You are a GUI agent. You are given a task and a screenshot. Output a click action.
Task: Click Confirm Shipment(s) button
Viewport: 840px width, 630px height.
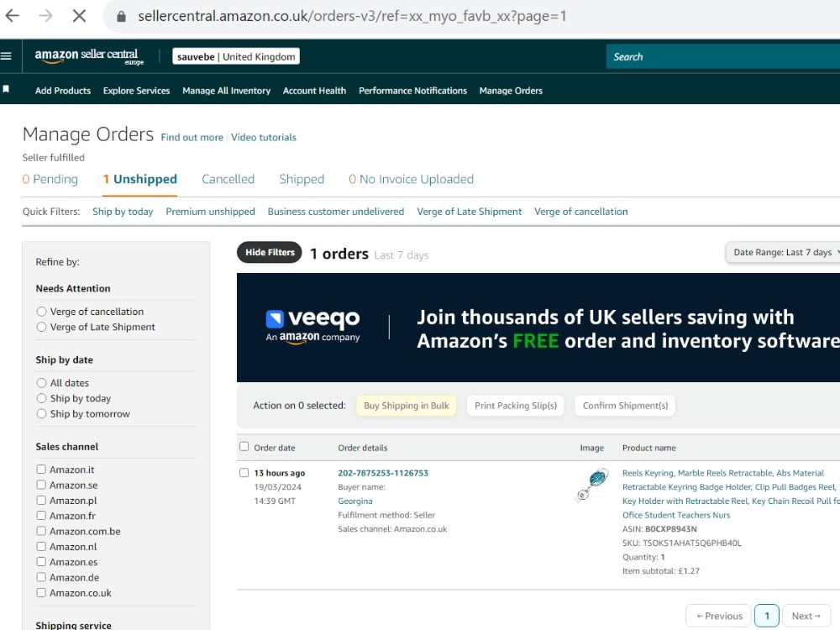point(625,406)
